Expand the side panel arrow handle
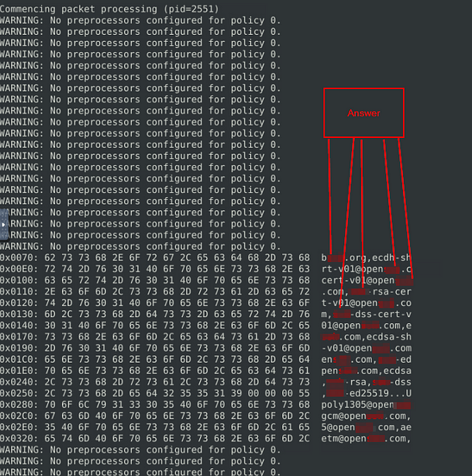The image size is (472, 476). click(4, 225)
